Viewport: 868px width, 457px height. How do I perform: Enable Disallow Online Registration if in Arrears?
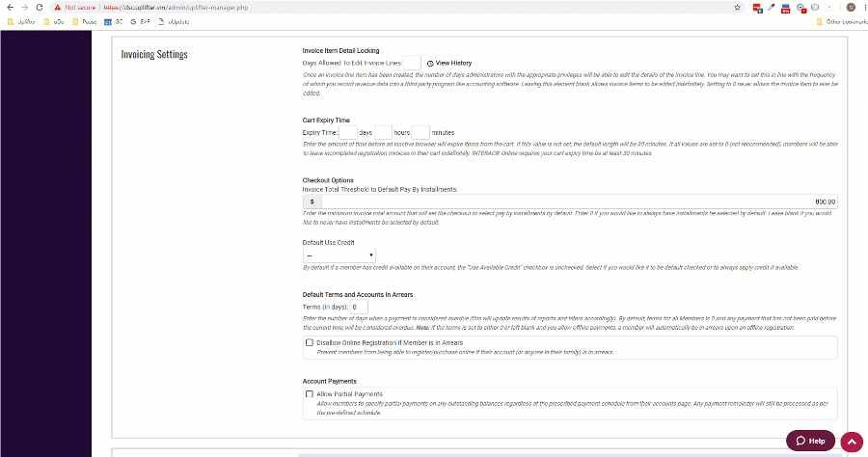(x=310, y=342)
